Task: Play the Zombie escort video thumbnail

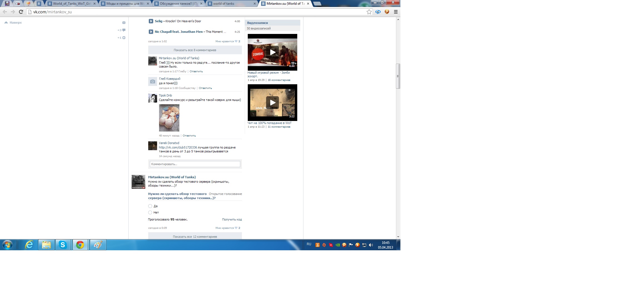Action: [x=273, y=52]
